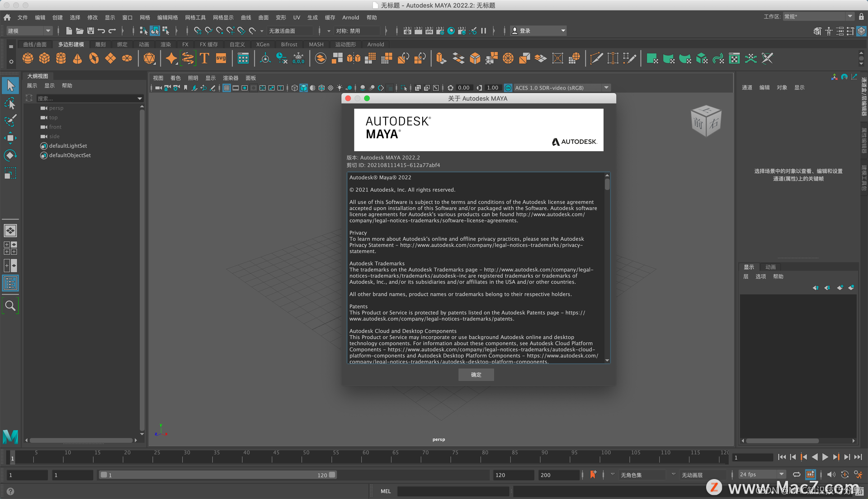Click the save scene icon

click(x=90, y=31)
